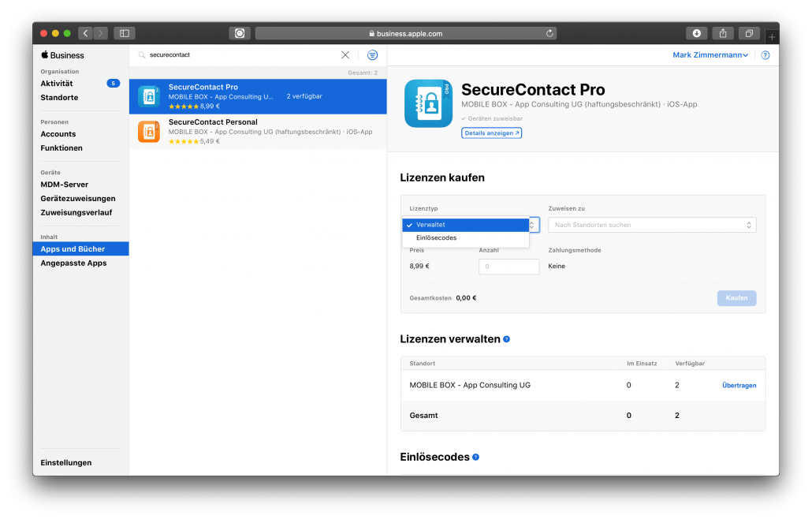Open the Zuweisen zu location dropdown
The height and width of the screenshot is (519, 812).
coord(652,225)
